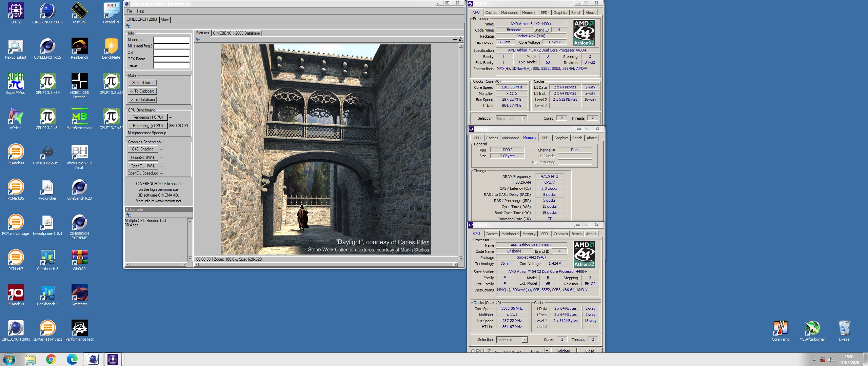Expand the Tools dropdown arrow in CPU-Z

click(x=547, y=351)
